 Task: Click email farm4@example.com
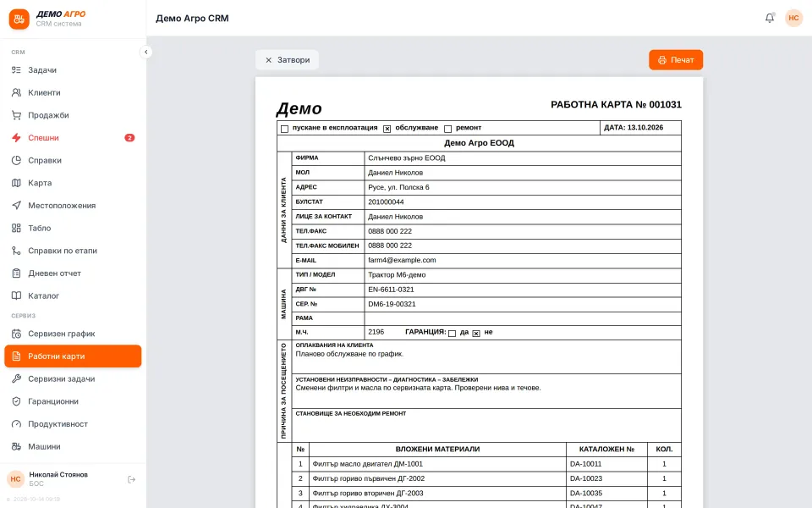[x=402, y=260]
